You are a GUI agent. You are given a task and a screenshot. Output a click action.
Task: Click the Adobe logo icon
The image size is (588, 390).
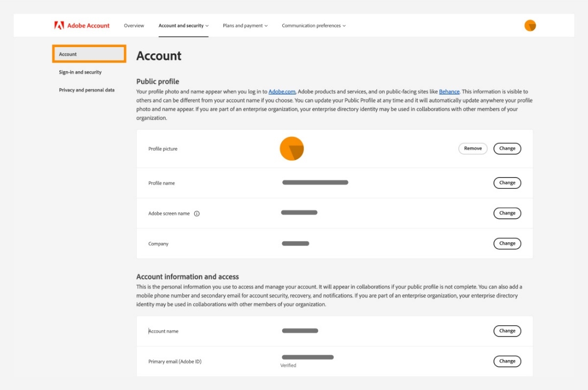click(59, 25)
